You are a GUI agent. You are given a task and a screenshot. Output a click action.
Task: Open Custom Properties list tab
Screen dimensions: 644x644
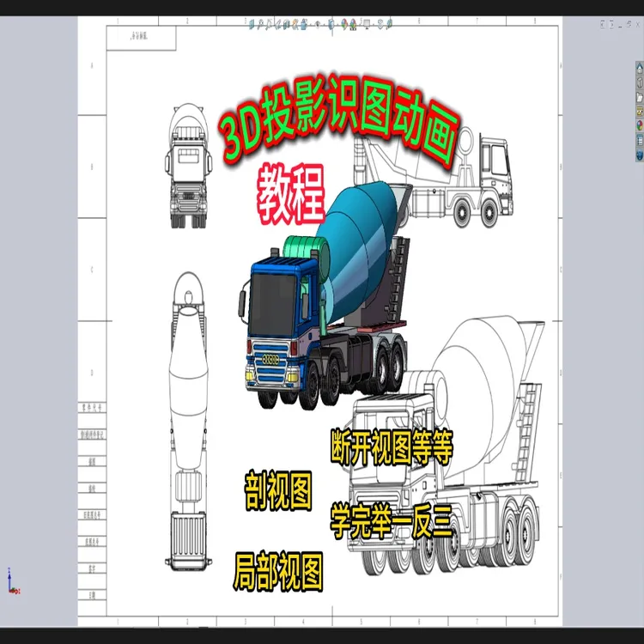(x=640, y=141)
